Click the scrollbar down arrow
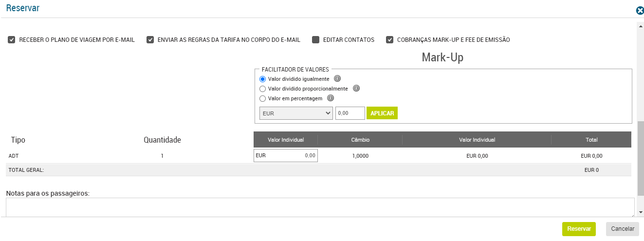The width and height of the screenshot is (644, 241). [x=640, y=212]
